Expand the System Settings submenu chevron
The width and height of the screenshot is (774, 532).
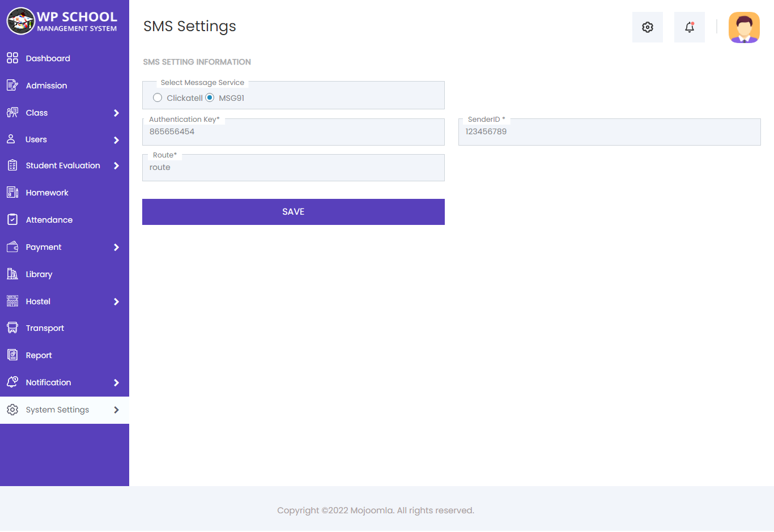(x=116, y=410)
